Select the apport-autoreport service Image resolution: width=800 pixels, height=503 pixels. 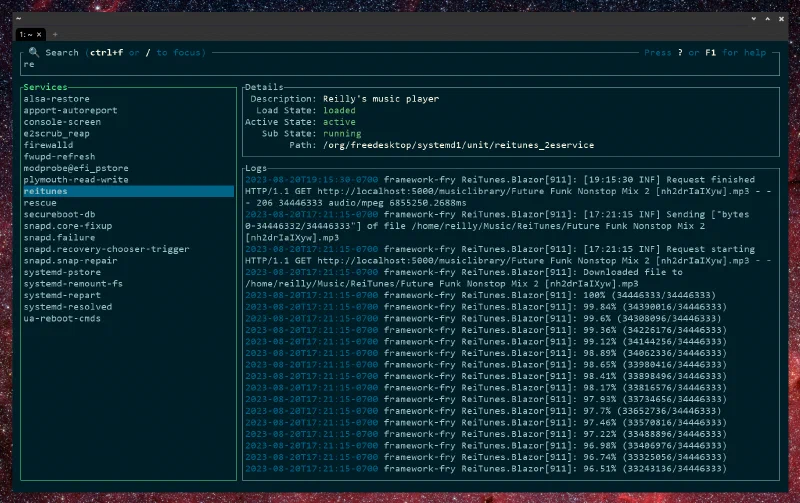point(70,110)
